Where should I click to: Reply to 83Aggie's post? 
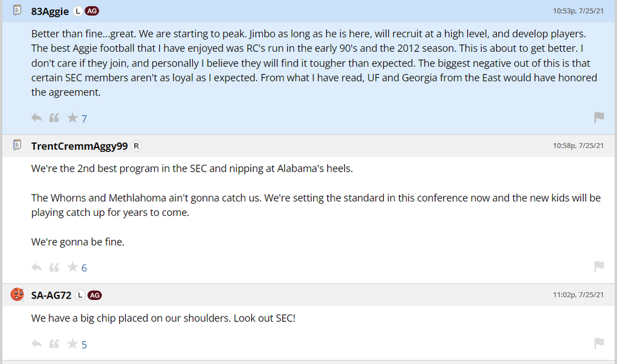tap(36, 118)
